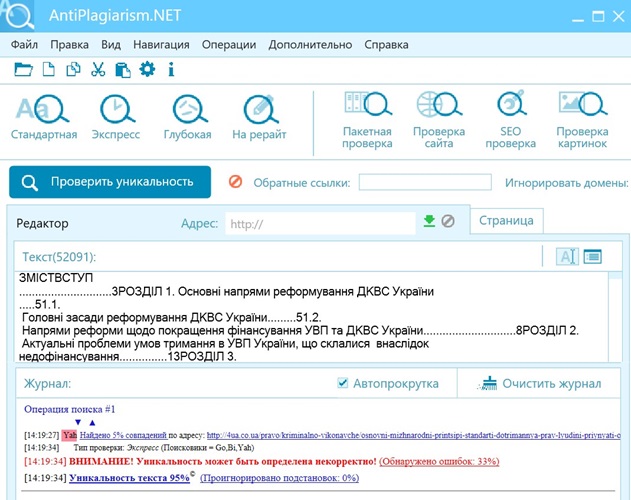The height and width of the screenshot is (500, 631).
Task: Open Проверка картинок
Action: (x=582, y=120)
